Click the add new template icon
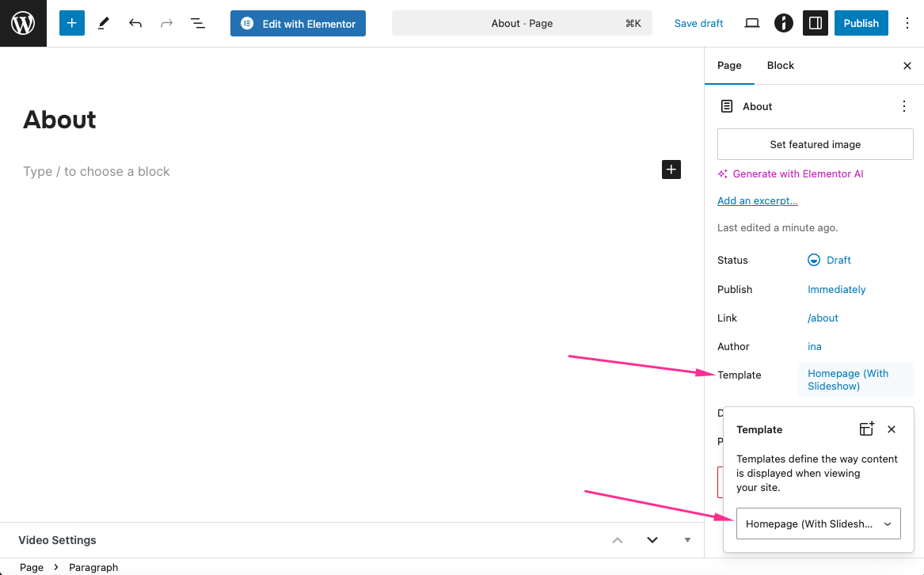 [867, 429]
